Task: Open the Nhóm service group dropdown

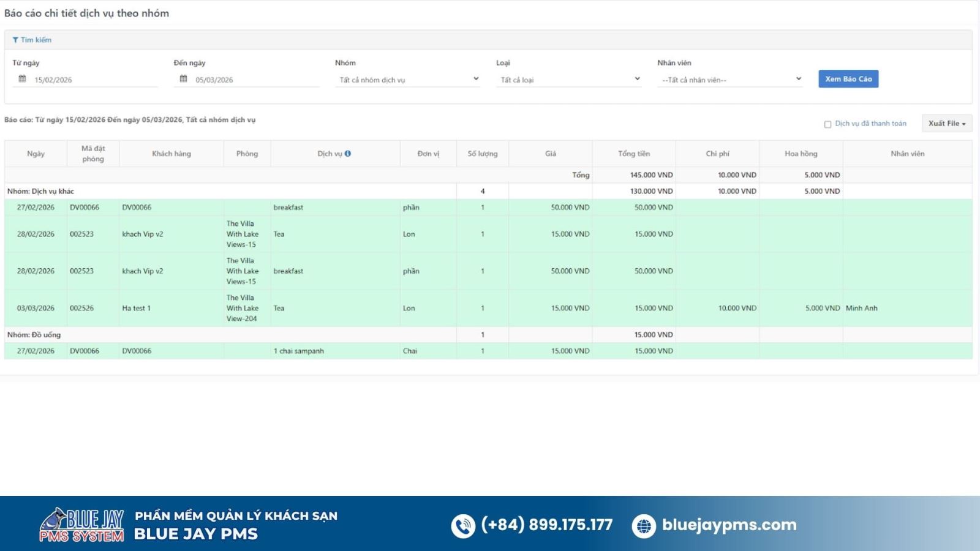Action: 407,80
